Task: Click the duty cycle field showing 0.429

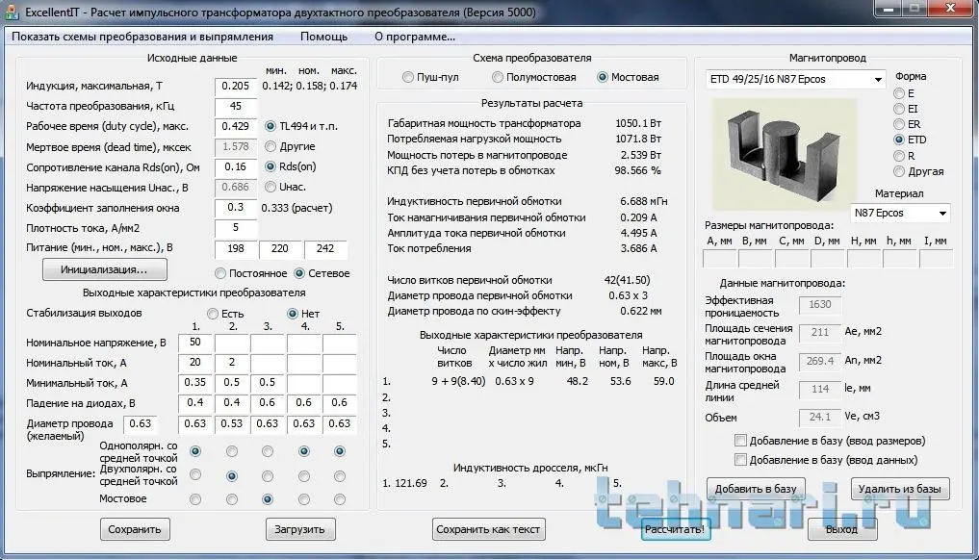Action: [x=236, y=126]
